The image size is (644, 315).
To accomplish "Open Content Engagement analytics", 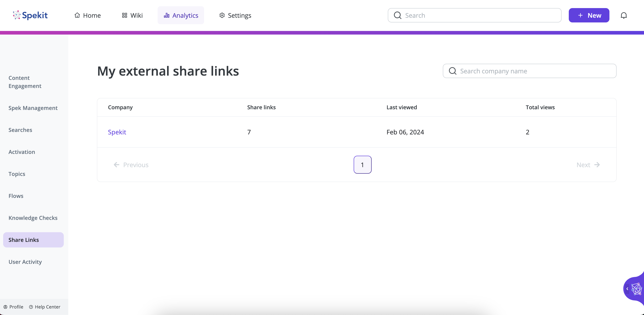I will point(25,82).
